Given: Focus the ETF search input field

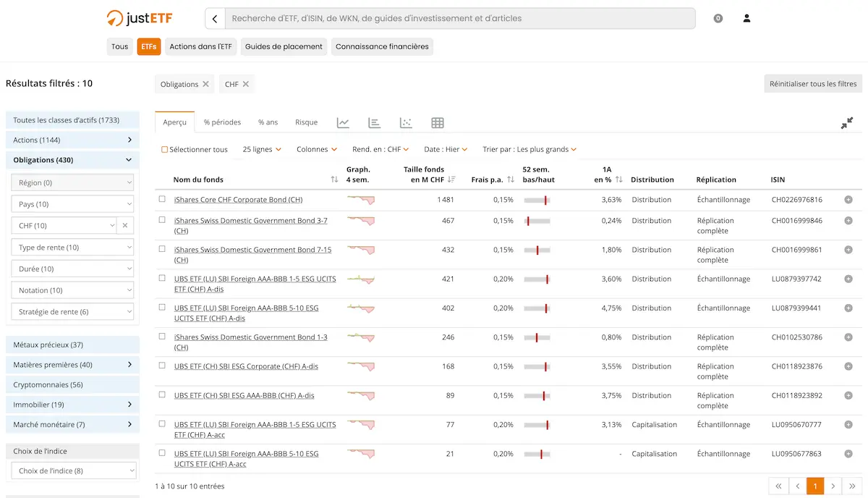Looking at the screenshot, I should (x=460, y=18).
